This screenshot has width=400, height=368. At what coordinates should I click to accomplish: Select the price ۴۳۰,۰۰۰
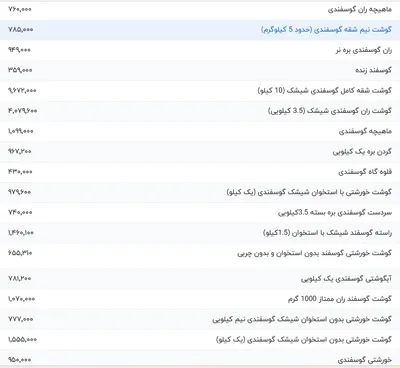pos(20,172)
